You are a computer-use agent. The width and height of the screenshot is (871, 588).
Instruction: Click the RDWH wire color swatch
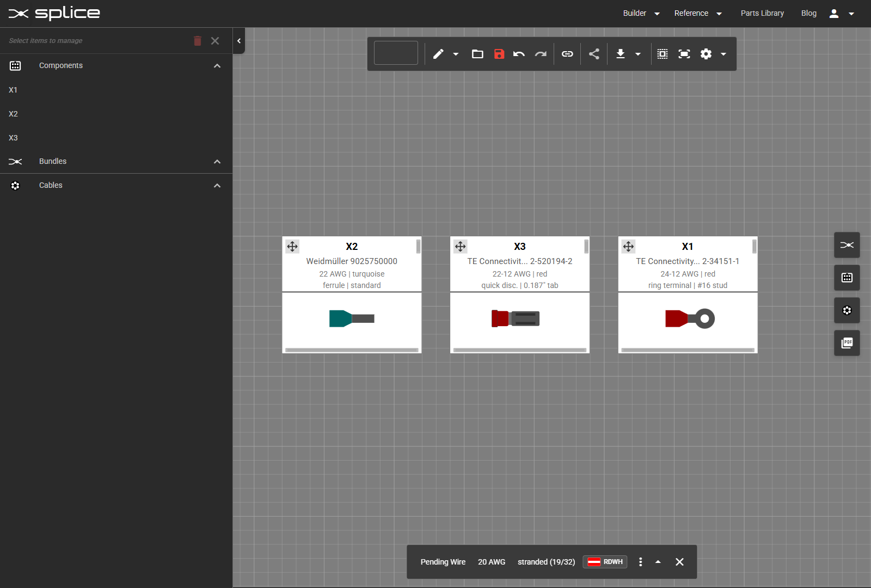coord(605,562)
